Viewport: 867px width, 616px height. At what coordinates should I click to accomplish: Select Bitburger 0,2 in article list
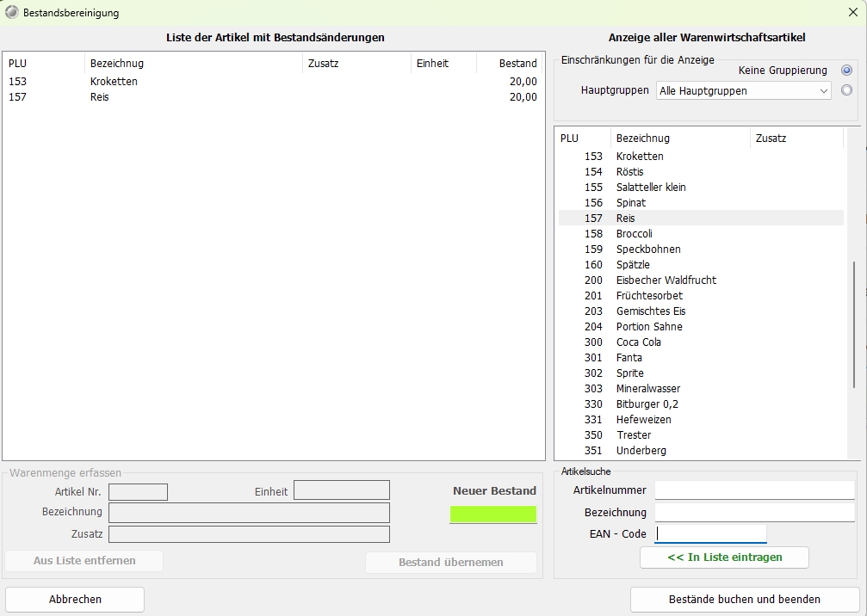[x=647, y=404]
